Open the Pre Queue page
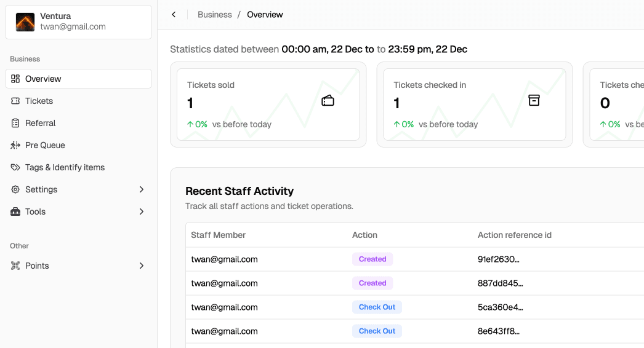This screenshot has height=348, width=644. 78,145
